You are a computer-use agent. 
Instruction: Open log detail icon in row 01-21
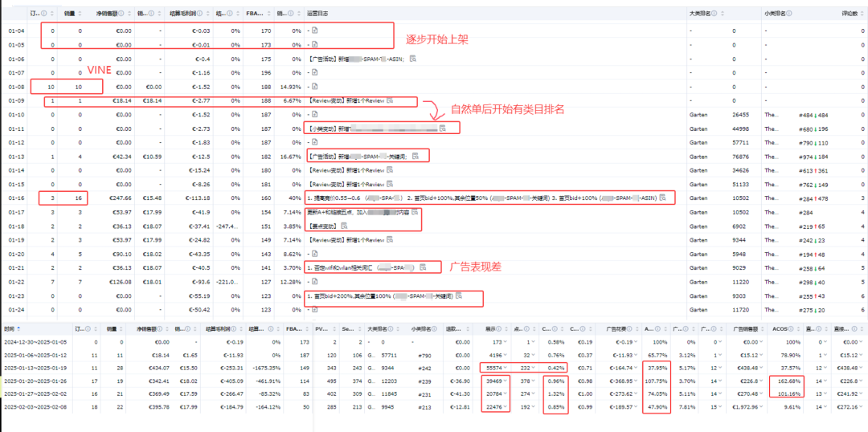click(423, 267)
